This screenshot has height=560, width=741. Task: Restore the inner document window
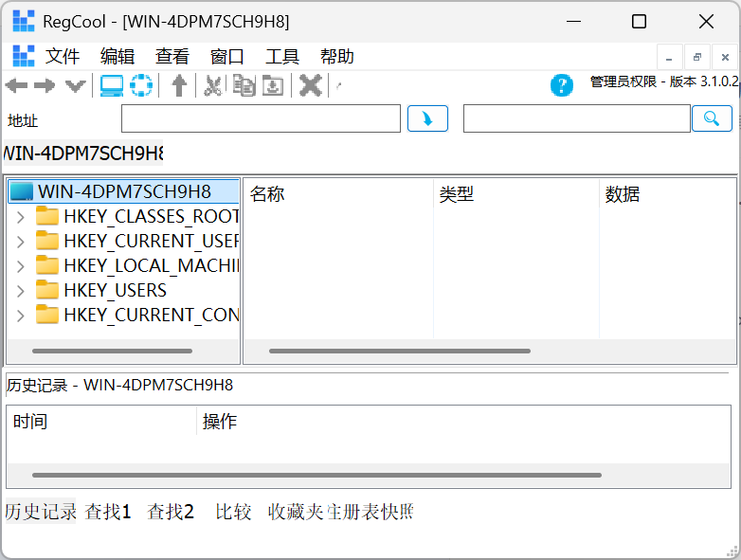point(697,58)
